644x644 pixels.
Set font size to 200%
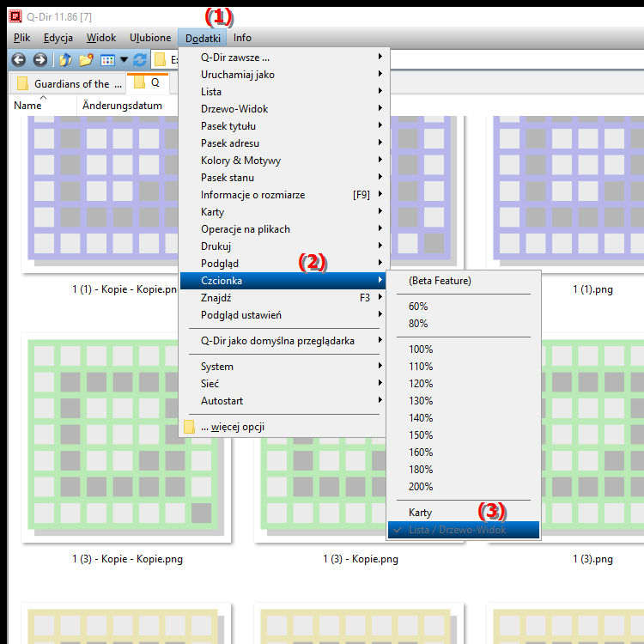click(464, 487)
